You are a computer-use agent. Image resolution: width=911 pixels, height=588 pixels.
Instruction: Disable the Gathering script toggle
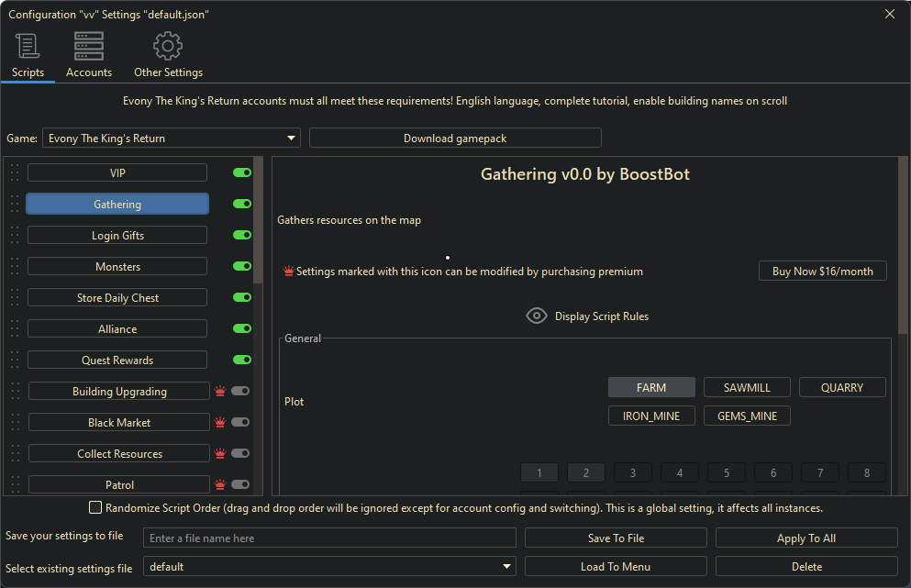[241, 204]
